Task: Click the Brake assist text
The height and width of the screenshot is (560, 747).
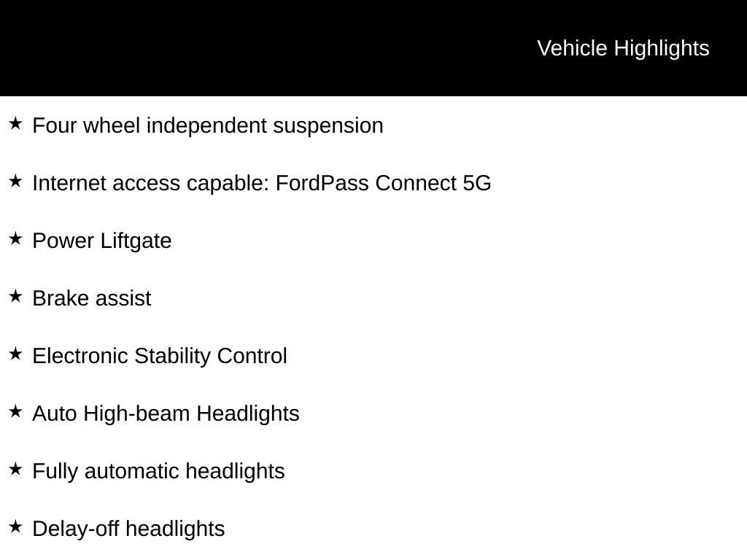Action: (92, 298)
